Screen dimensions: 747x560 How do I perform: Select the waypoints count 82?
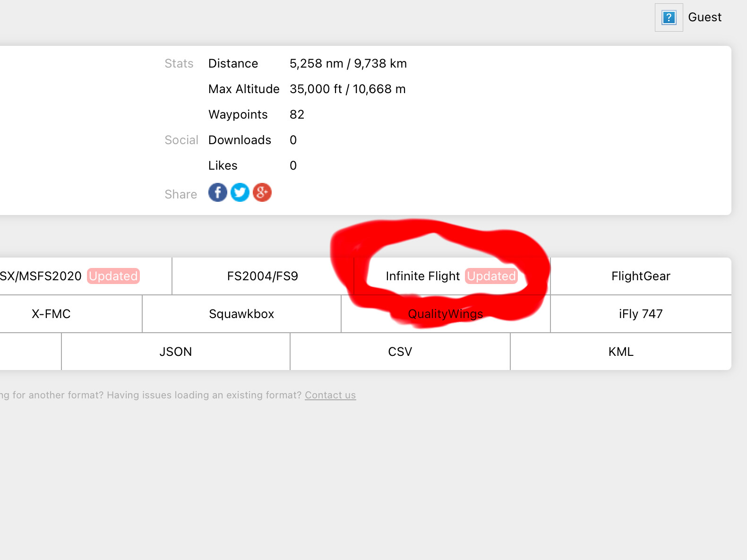pyautogui.click(x=297, y=114)
